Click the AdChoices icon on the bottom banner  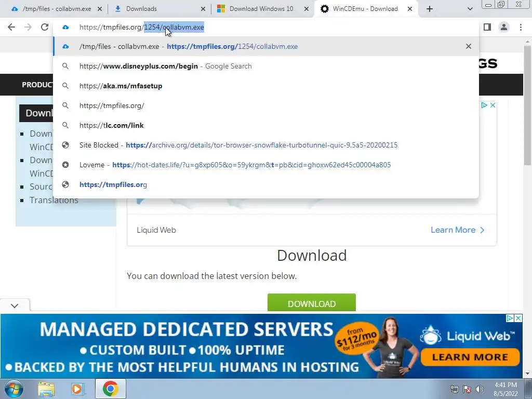tap(510, 318)
